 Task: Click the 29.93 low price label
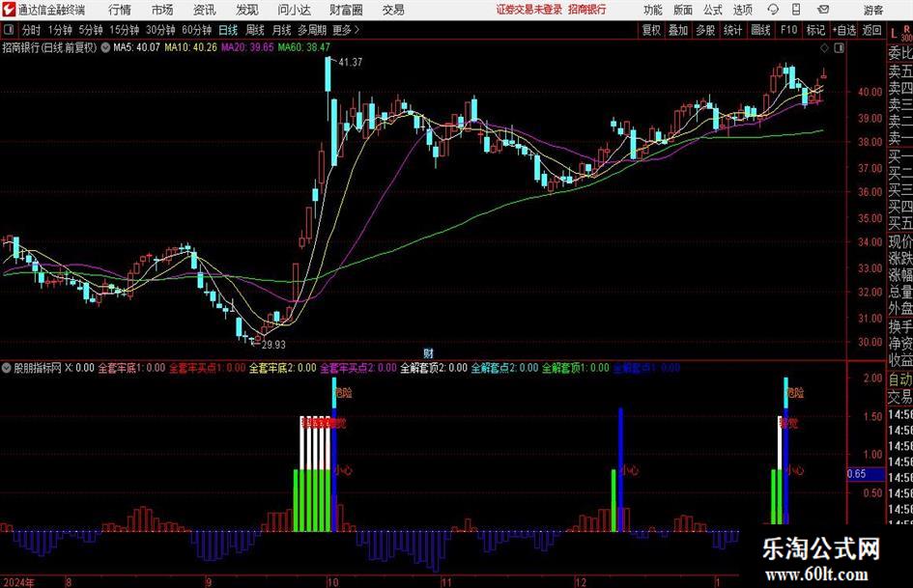tap(273, 345)
